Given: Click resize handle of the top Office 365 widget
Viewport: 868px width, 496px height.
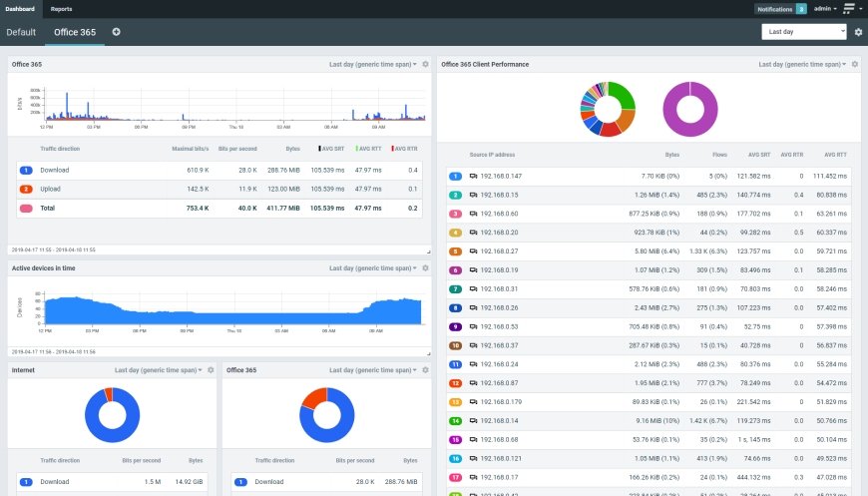Looking at the screenshot, I should coord(428,251).
